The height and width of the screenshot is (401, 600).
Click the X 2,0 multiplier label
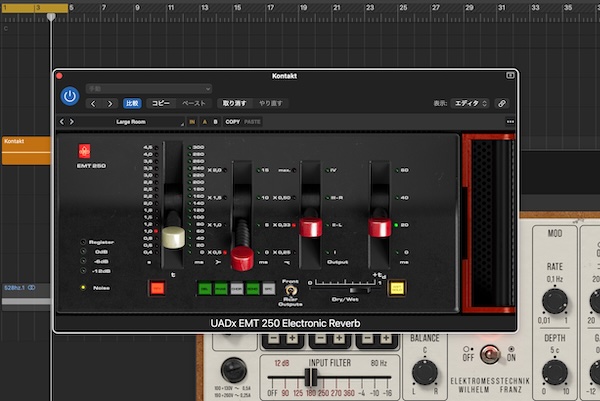(x=214, y=170)
